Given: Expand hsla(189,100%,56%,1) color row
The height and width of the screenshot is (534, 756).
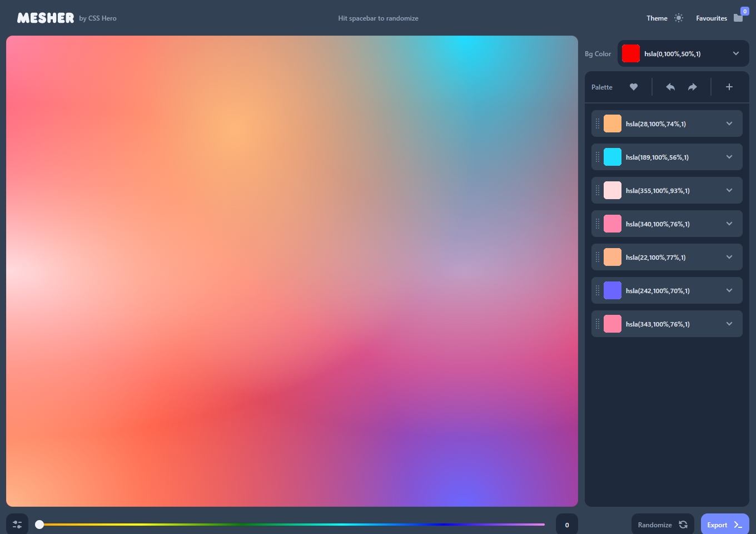Looking at the screenshot, I should [x=729, y=157].
